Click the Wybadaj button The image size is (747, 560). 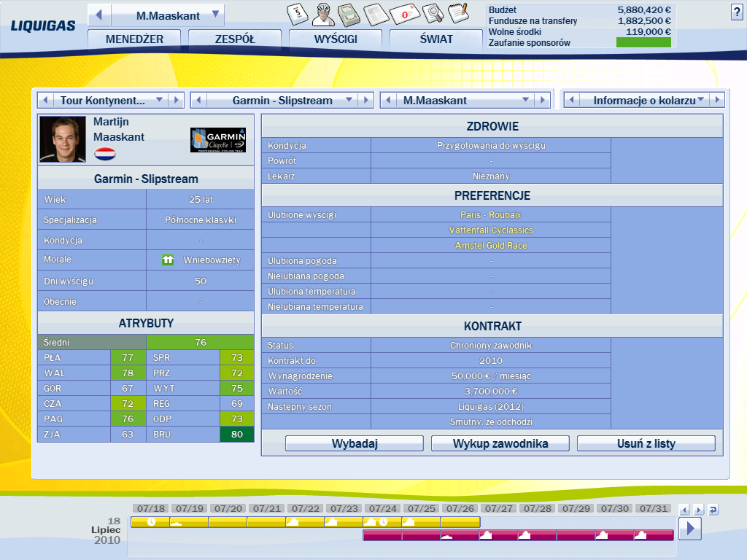(355, 443)
